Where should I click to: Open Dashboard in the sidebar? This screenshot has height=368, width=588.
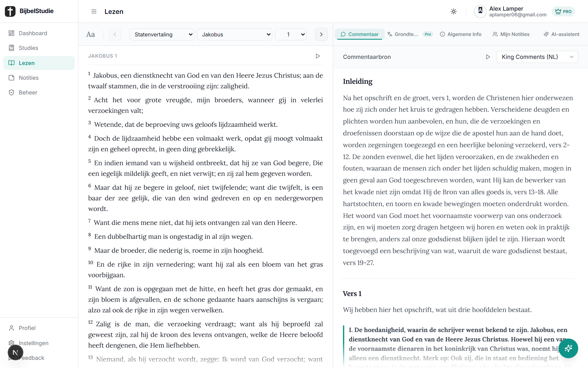(39, 33)
